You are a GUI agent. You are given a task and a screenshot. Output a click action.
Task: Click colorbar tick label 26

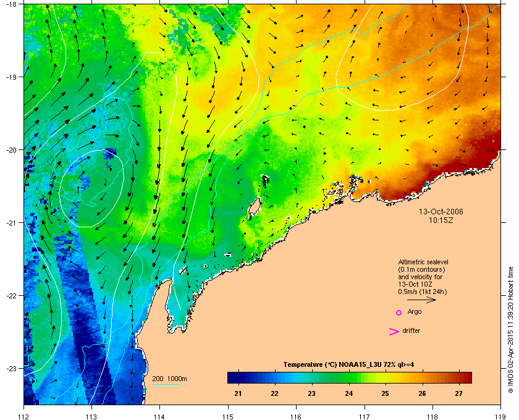point(422,394)
